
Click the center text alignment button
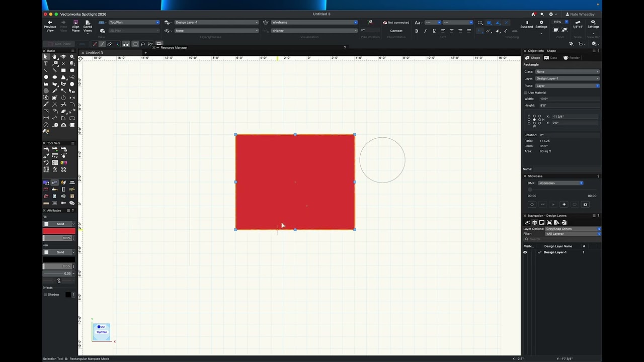[451, 31]
